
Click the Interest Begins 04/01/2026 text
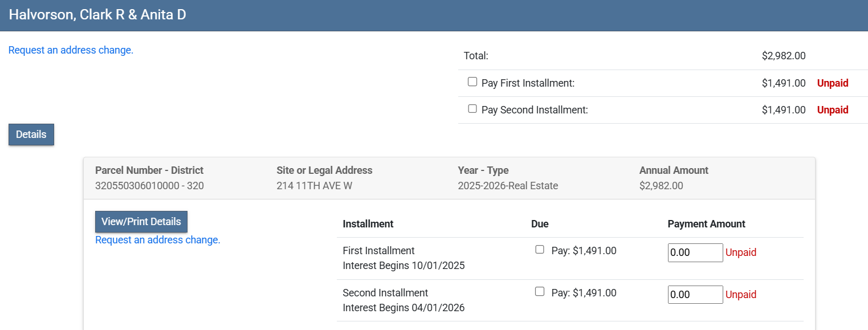pyautogui.click(x=404, y=308)
